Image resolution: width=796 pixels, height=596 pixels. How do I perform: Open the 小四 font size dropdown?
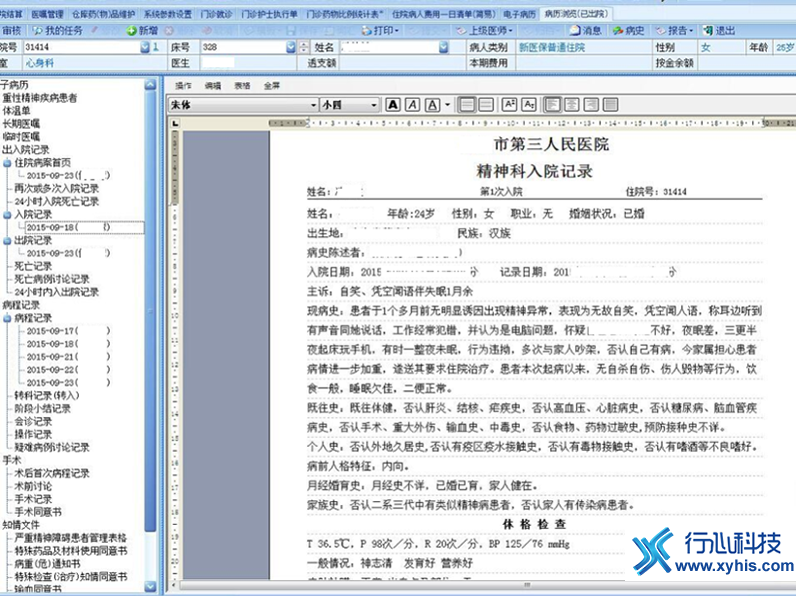click(374, 105)
